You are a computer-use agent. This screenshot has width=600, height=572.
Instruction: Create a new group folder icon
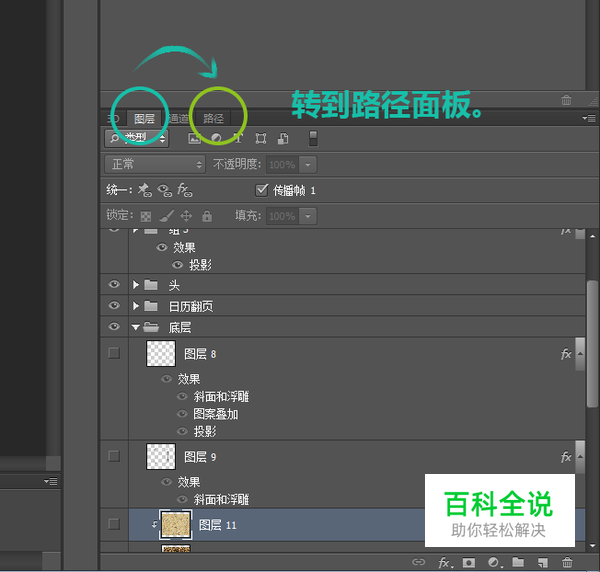click(518, 562)
